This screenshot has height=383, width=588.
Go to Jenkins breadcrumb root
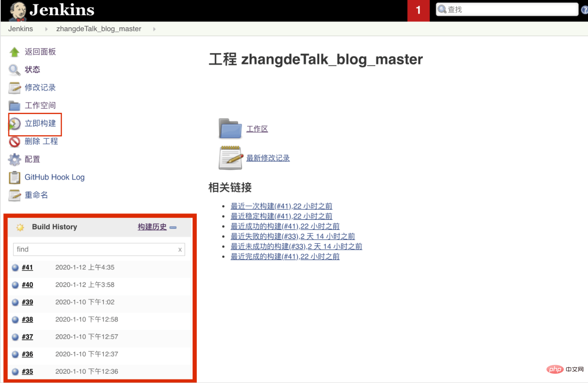click(21, 29)
